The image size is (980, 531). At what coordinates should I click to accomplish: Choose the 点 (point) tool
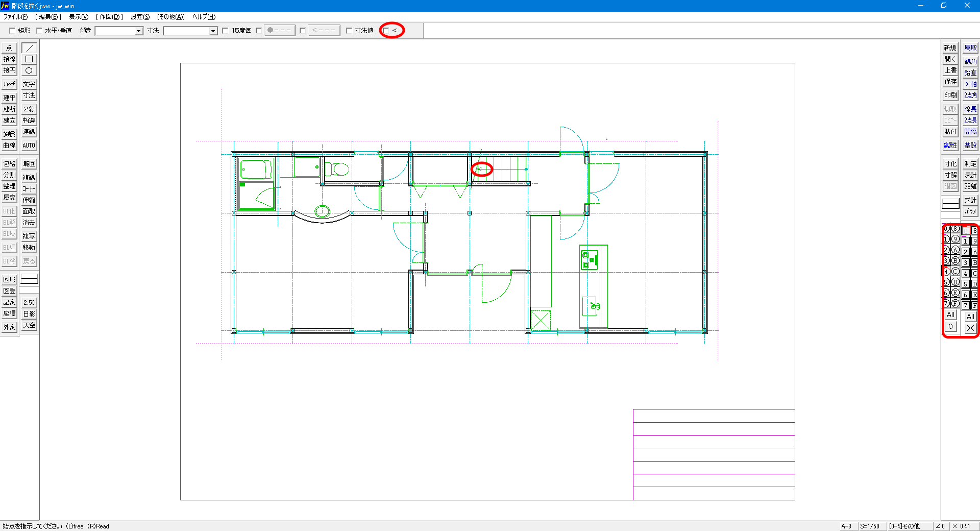click(x=9, y=48)
